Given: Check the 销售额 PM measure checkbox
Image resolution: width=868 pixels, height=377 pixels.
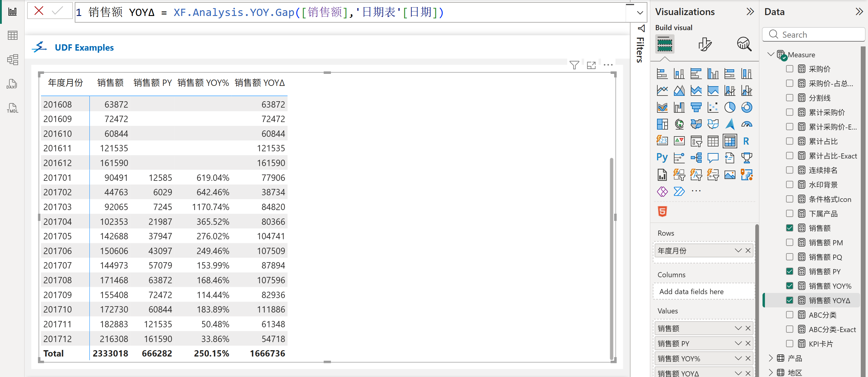Looking at the screenshot, I should coord(790,242).
